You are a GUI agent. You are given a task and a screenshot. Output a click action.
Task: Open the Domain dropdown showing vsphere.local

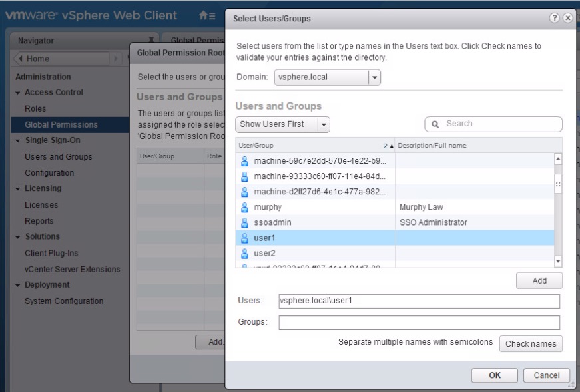click(x=374, y=77)
